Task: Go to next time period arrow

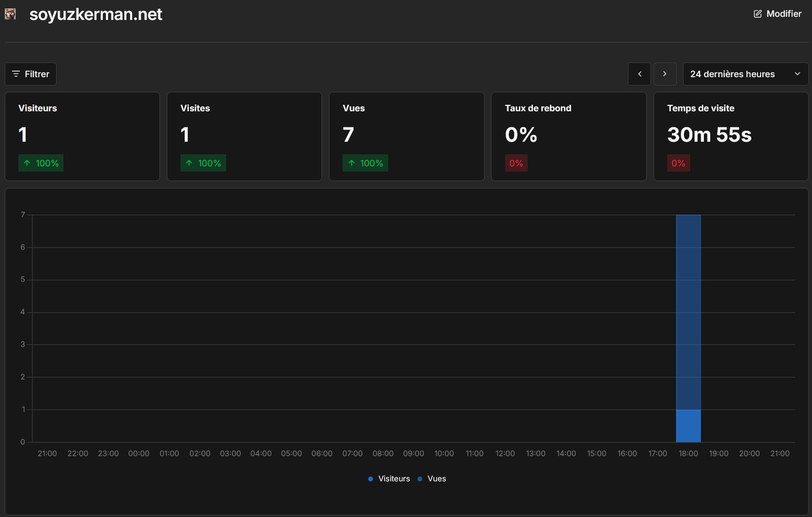Action: pos(665,74)
